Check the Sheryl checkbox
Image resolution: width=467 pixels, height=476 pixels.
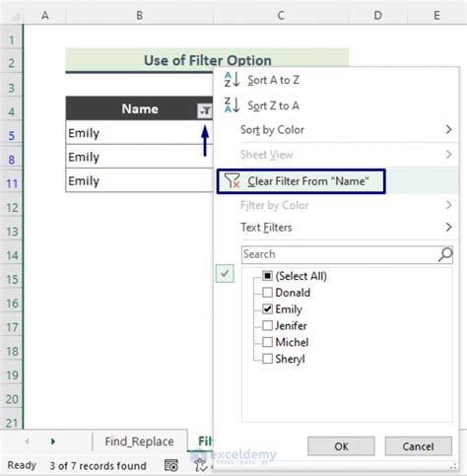coord(267,359)
